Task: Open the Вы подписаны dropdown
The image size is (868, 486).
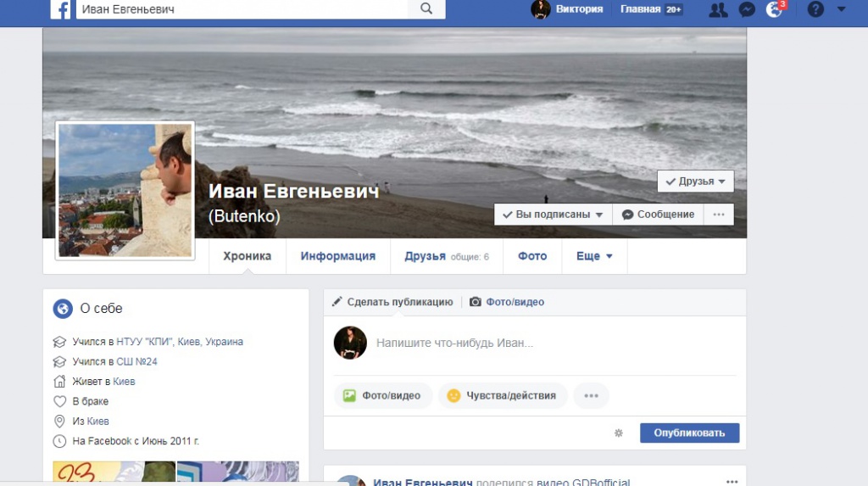Action: (x=553, y=215)
